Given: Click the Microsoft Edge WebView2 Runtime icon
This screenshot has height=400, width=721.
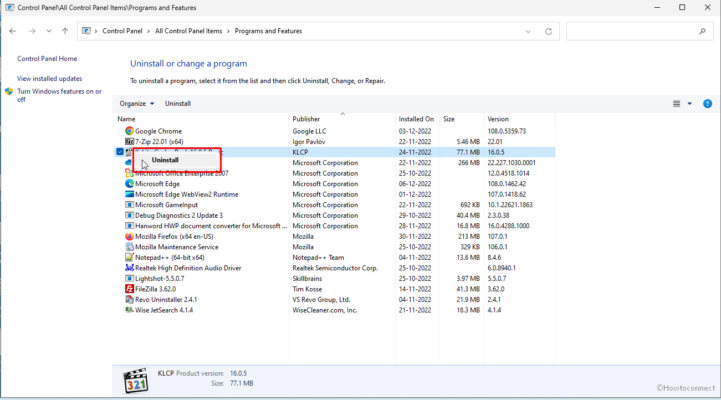Looking at the screenshot, I should 129,194.
